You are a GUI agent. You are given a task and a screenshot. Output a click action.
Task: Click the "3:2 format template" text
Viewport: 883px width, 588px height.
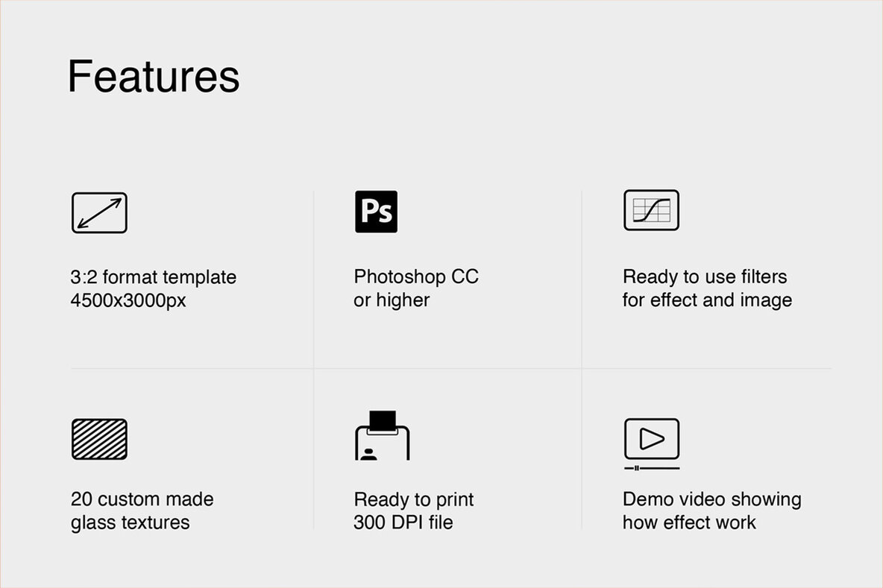click(153, 277)
